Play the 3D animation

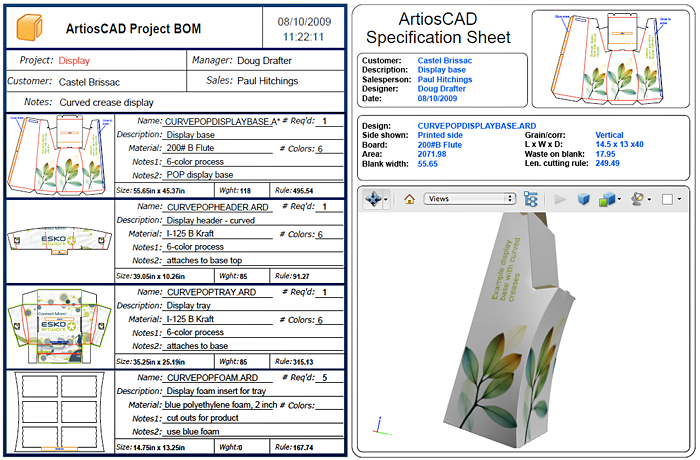pyautogui.click(x=559, y=199)
